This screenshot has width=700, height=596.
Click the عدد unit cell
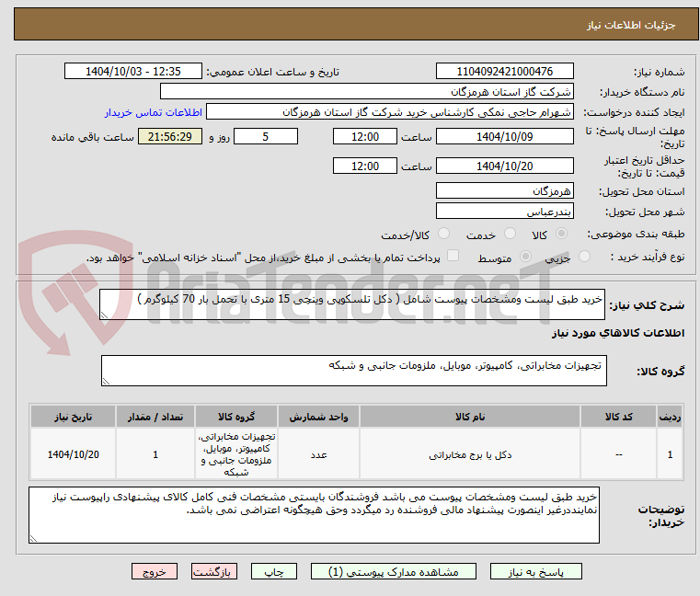pos(318,454)
